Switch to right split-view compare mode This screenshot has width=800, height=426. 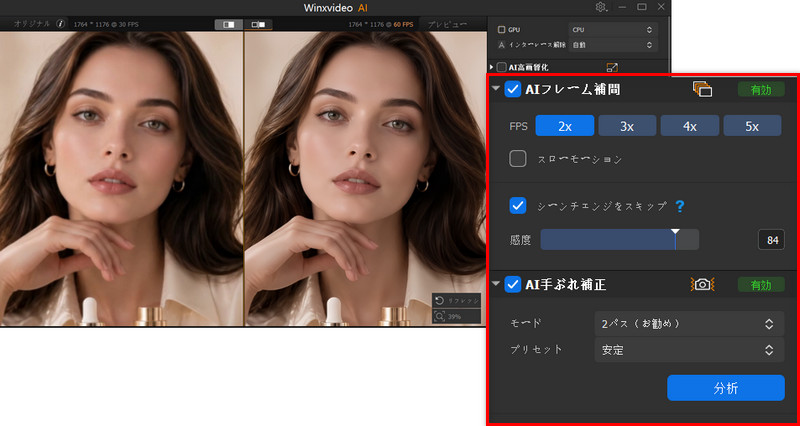coord(258,24)
